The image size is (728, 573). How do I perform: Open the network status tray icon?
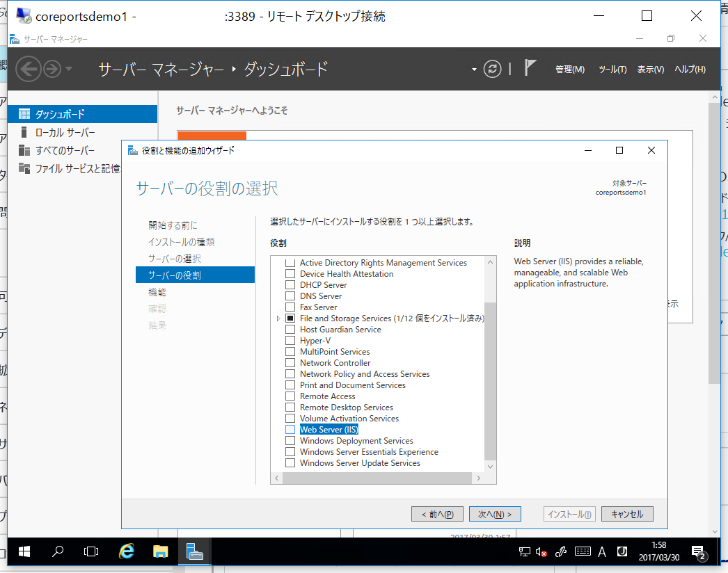point(525,551)
